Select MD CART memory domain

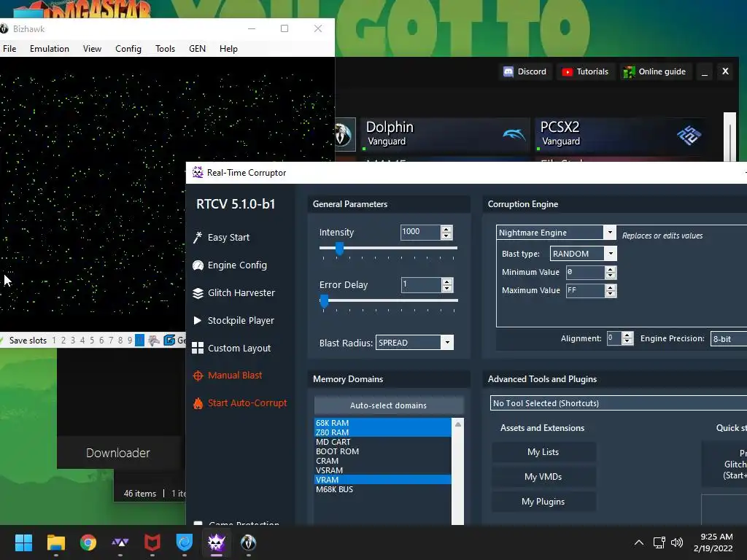pos(382,442)
